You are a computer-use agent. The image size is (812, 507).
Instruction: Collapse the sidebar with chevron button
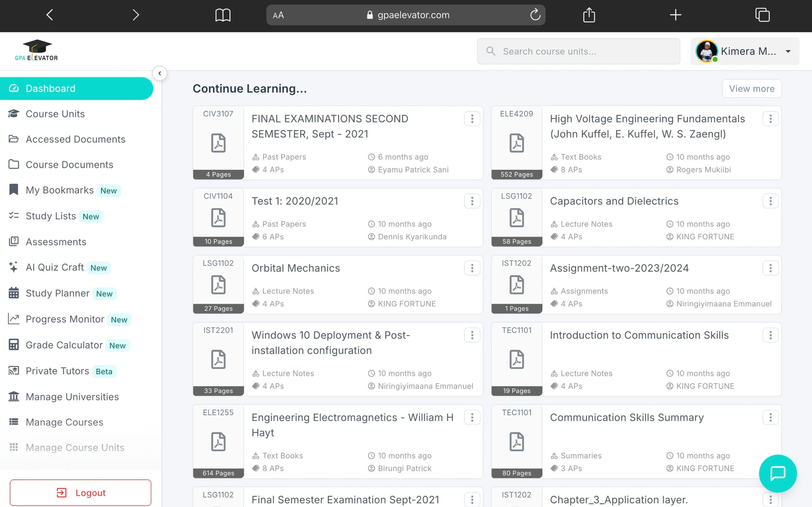coord(159,73)
